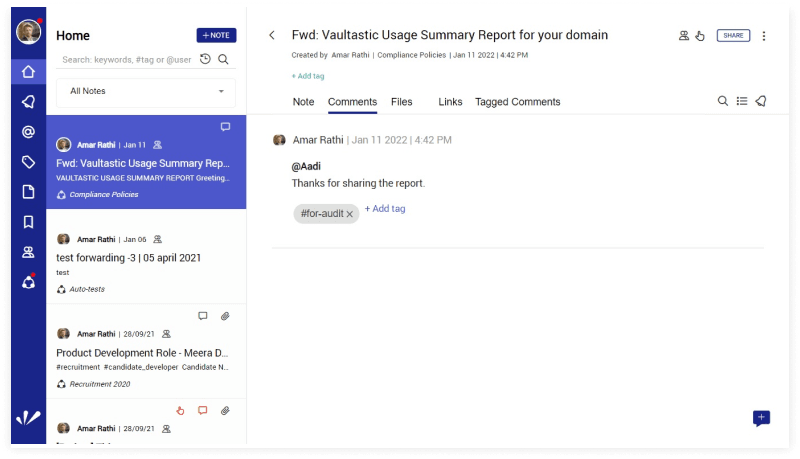This screenshot has width=800, height=459.
Task: Open the bookmarks icon in sidebar
Action: 28,222
